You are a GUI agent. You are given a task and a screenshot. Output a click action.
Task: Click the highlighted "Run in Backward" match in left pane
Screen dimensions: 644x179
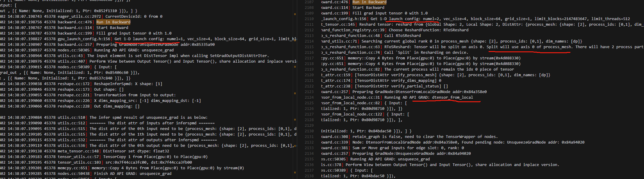pos(113,22)
